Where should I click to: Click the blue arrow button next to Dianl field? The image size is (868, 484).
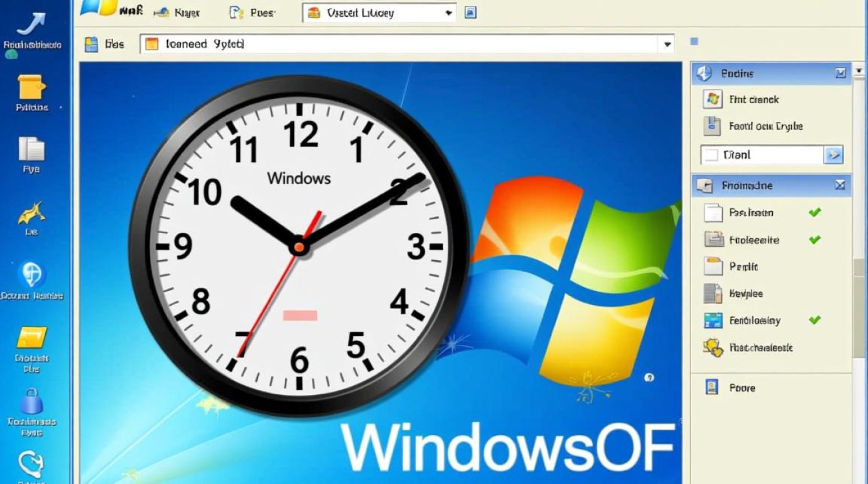coord(833,155)
